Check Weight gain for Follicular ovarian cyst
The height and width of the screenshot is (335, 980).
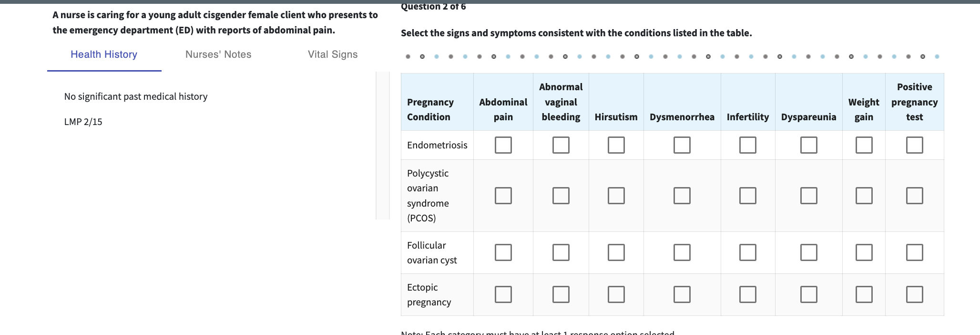click(864, 252)
